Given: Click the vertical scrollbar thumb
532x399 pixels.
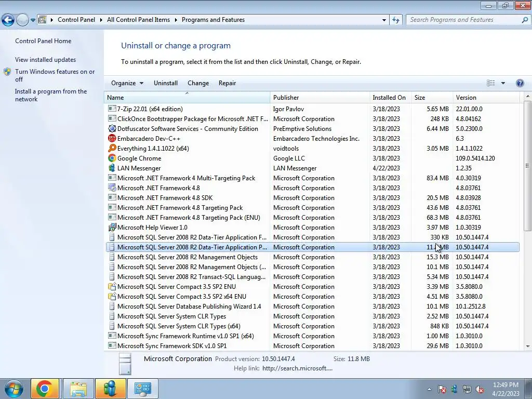Looking at the screenshot, I should click(528, 166).
